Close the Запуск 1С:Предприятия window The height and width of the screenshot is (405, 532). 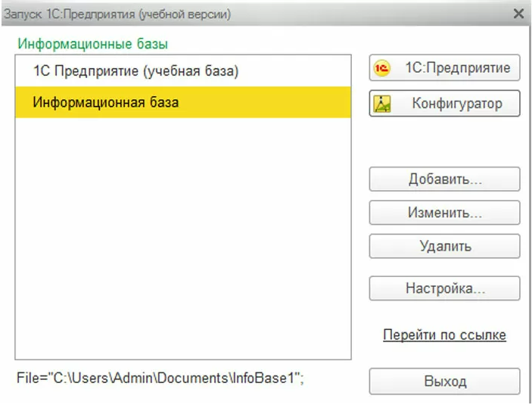[518, 13]
